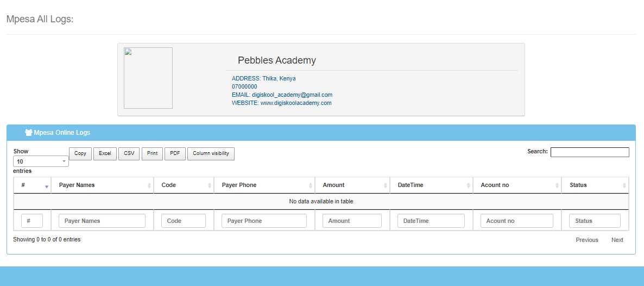Click the users icon beside Mpesa Online Logs
The height and width of the screenshot is (286, 644).
pos(28,133)
